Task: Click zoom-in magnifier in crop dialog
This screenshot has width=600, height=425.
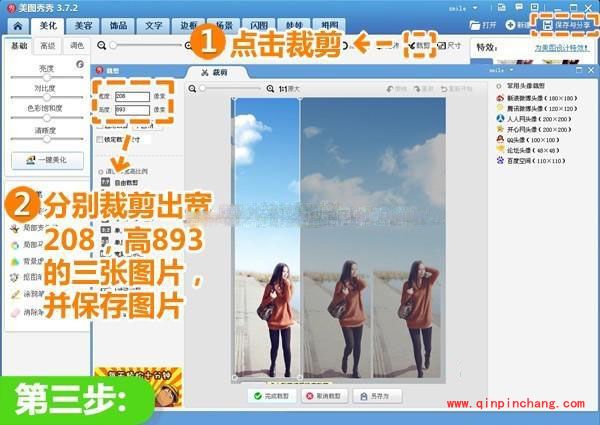Action: pyautogui.click(x=270, y=89)
